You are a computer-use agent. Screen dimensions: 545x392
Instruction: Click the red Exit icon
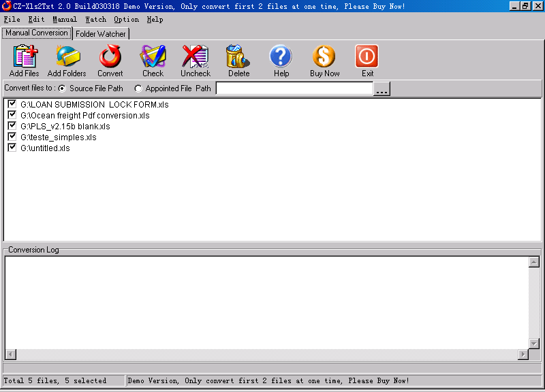click(367, 56)
